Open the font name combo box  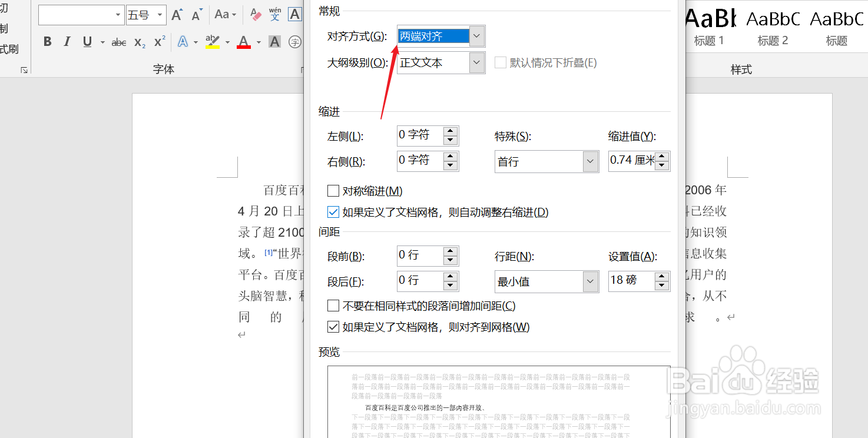point(81,15)
